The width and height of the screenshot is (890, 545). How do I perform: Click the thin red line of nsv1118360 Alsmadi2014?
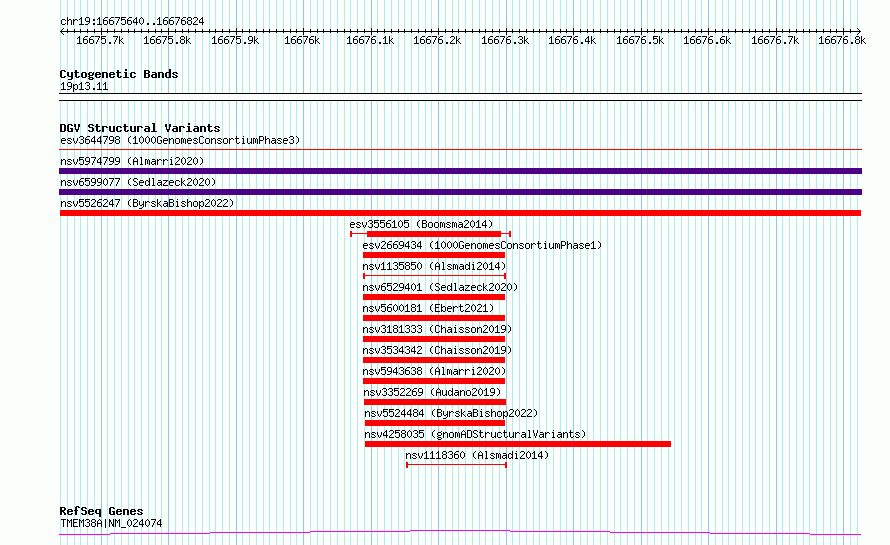point(456,465)
